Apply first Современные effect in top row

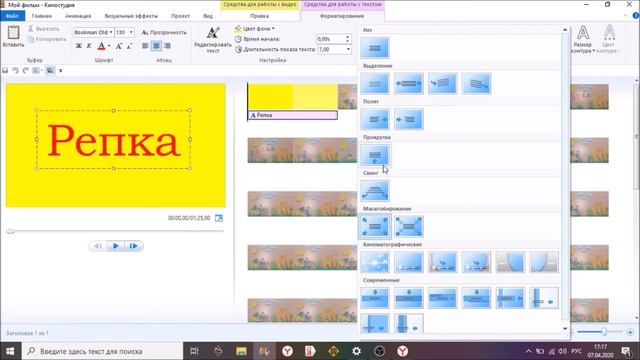click(375, 298)
